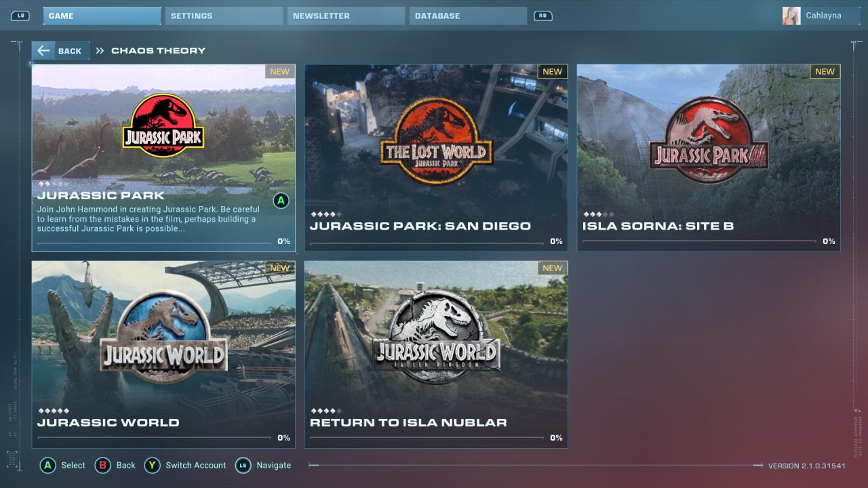Click the blue Jurassic World logo
This screenshot has width=868, height=488.
(163, 335)
